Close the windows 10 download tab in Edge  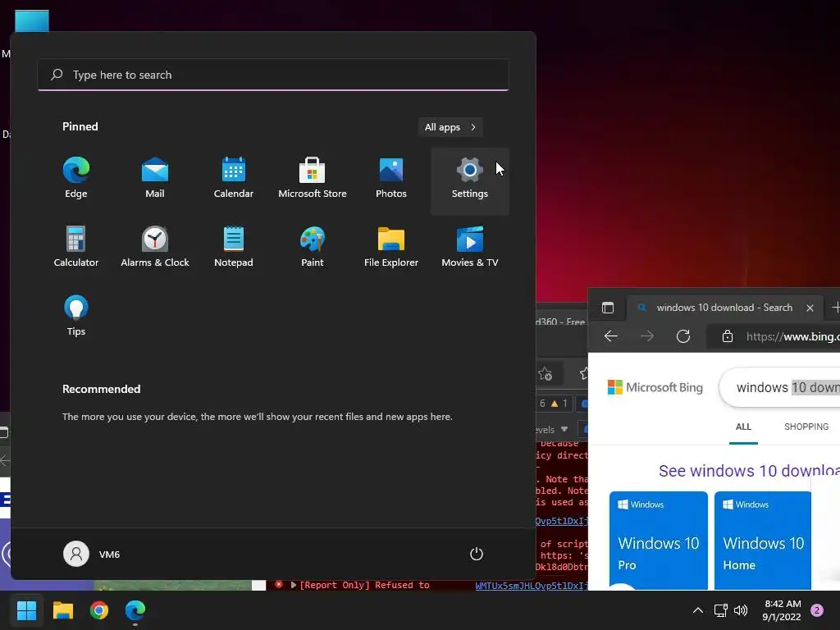(810, 308)
